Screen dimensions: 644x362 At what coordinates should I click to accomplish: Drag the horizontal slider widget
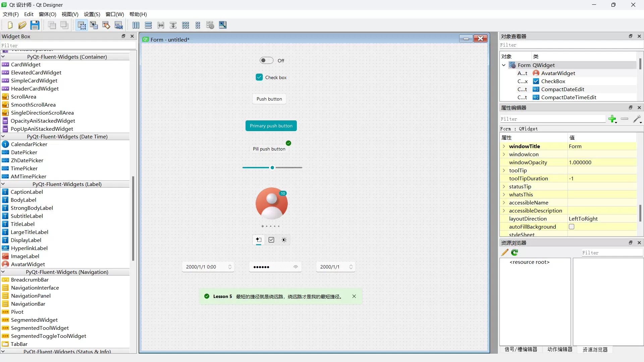[x=272, y=168]
